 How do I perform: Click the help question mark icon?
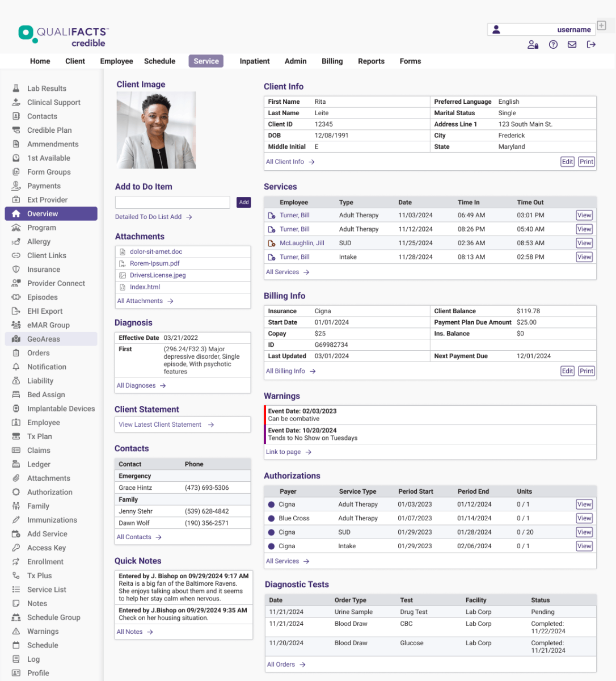pos(553,45)
